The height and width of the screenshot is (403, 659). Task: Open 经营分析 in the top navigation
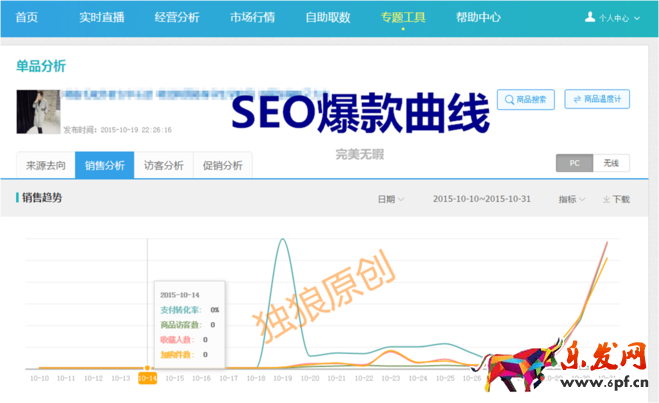tap(176, 18)
